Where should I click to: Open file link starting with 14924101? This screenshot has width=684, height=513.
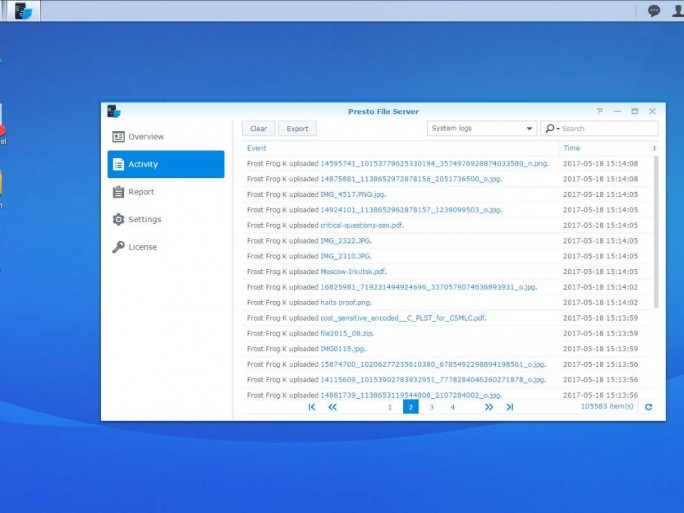coord(411,210)
